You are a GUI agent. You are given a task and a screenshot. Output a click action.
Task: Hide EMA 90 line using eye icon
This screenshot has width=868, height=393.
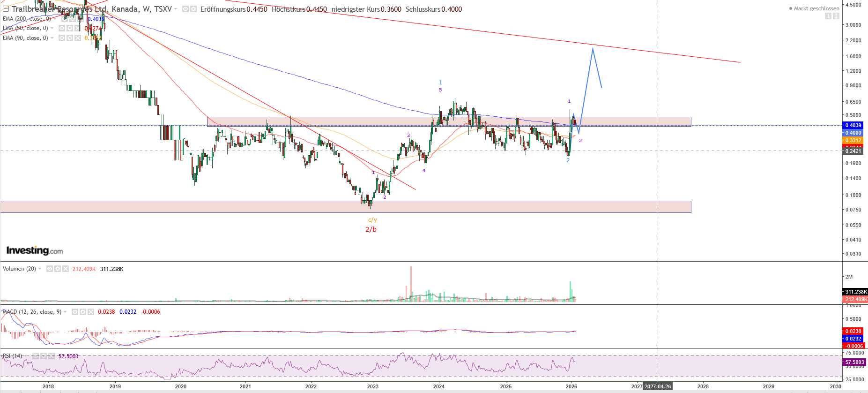(x=62, y=38)
